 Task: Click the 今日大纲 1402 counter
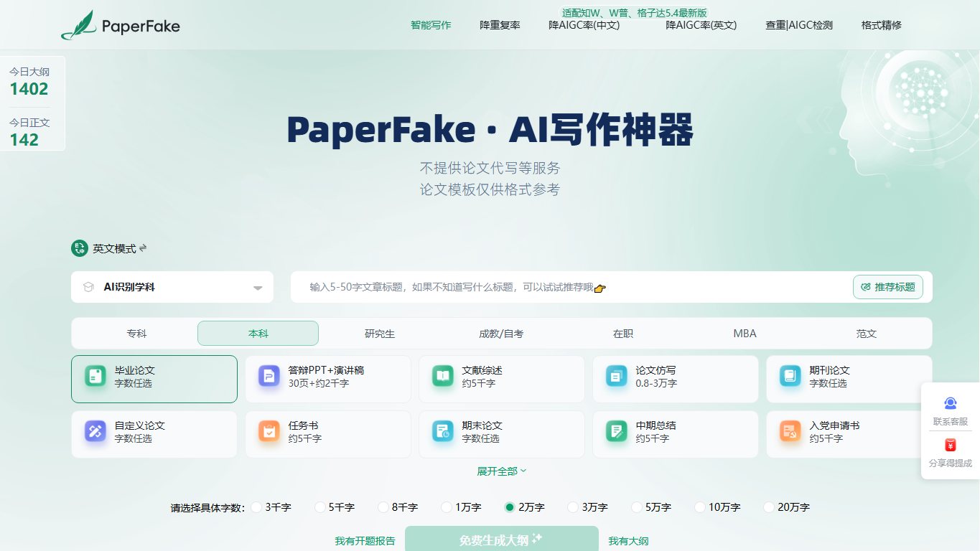pos(29,81)
